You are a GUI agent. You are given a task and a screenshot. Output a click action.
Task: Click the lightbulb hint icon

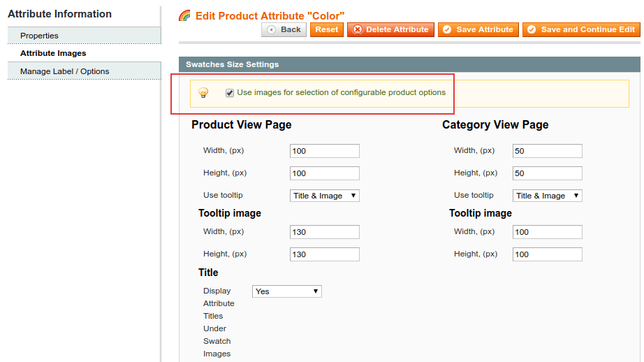pyautogui.click(x=203, y=92)
